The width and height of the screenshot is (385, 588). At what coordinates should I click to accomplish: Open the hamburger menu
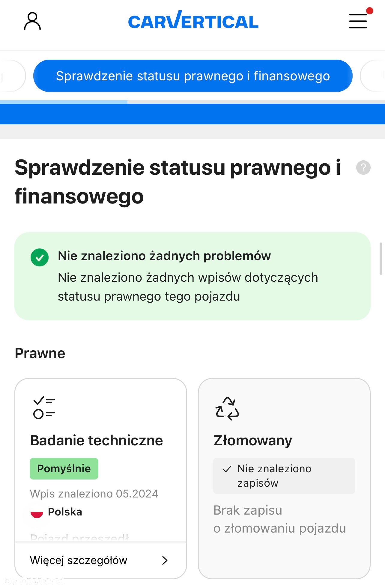[358, 21]
